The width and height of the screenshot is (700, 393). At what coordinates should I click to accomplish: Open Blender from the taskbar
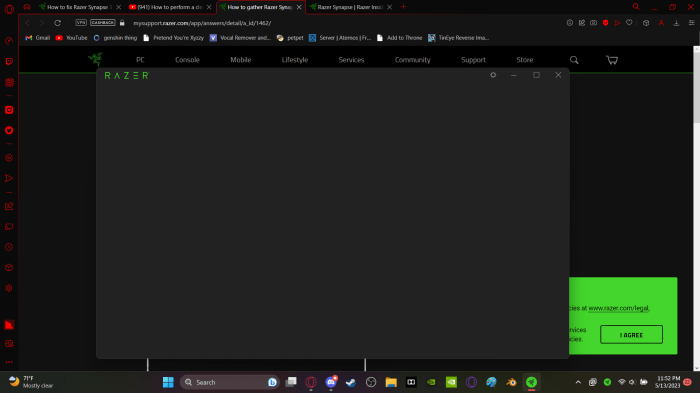(x=511, y=382)
